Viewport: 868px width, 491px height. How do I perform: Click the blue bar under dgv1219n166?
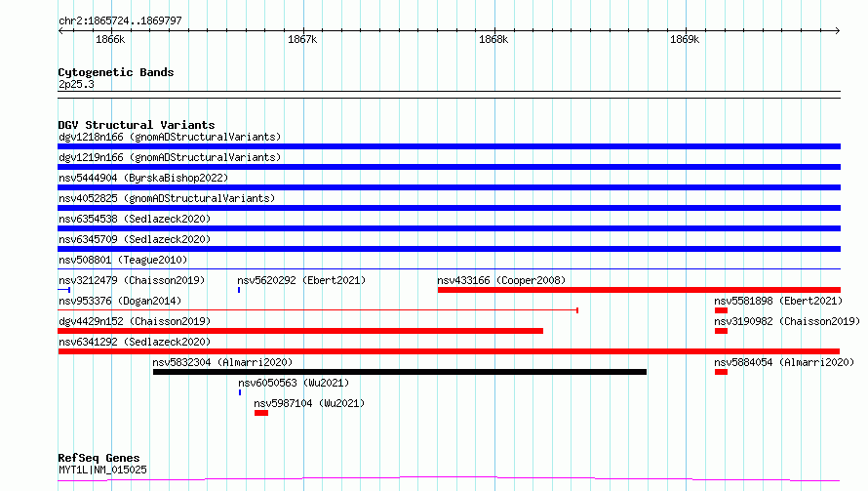pos(449,167)
